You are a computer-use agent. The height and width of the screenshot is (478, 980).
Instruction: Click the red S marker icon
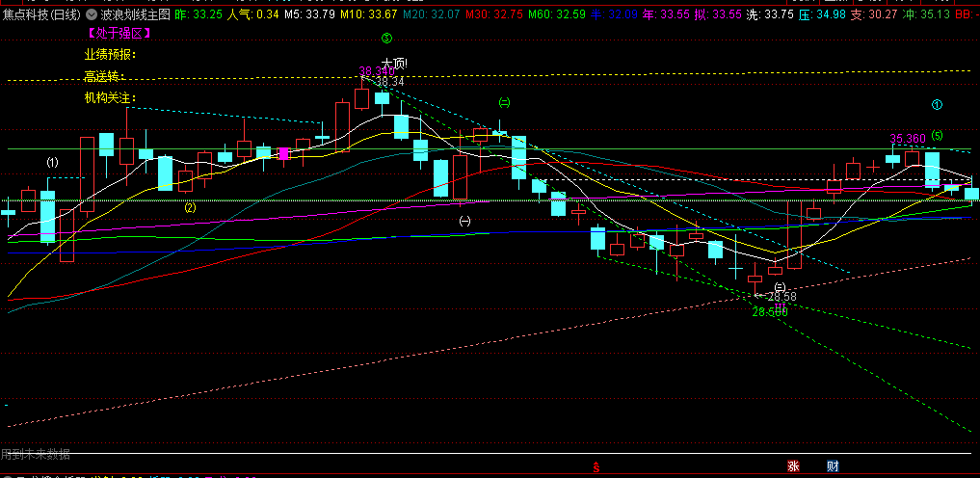596,466
